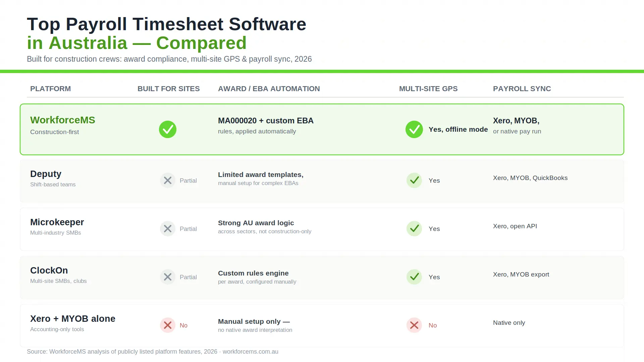The width and height of the screenshot is (644, 362).
Task: Click 'across sectors, not construction-only' text
Action: tap(265, 231)
